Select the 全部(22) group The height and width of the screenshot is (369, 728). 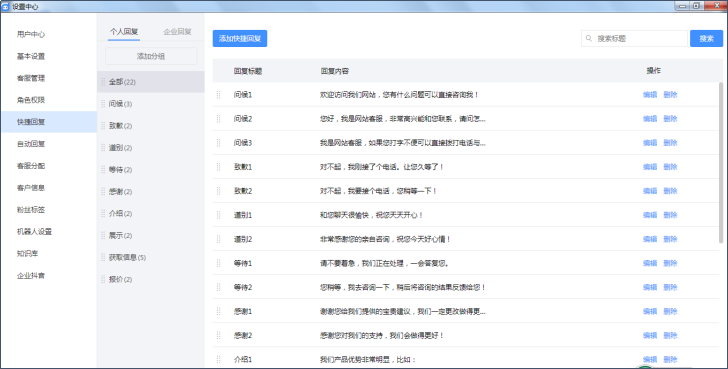151,82
